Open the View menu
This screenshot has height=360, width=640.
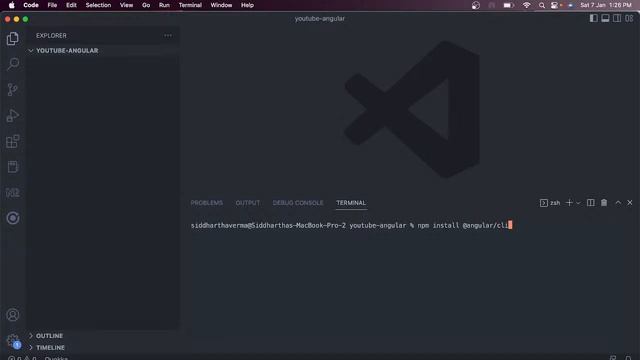[127, 5]
